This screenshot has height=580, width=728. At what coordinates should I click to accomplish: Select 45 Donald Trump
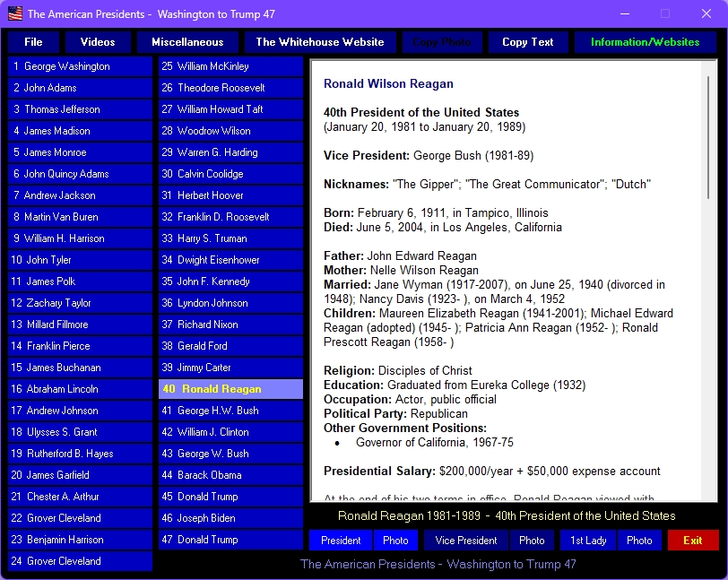(230, 497)
